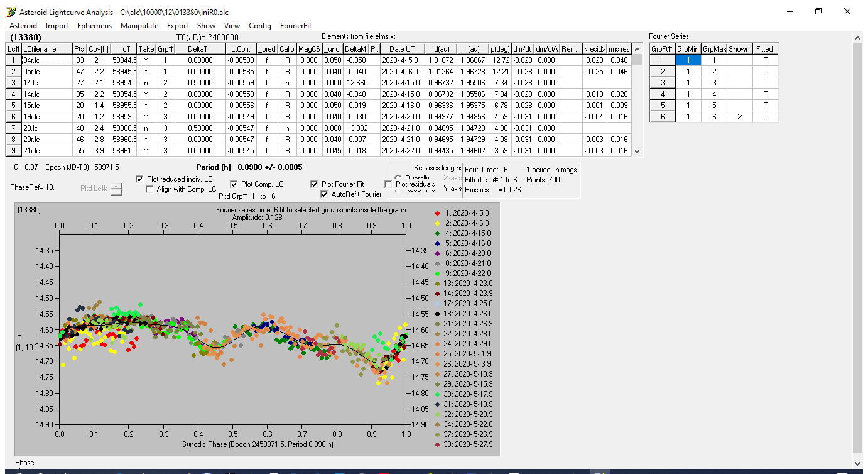Click legend entry 18; 2020-4-26.0
The width and height of the screenshot is (868, 474).
[x=468, y=314]
